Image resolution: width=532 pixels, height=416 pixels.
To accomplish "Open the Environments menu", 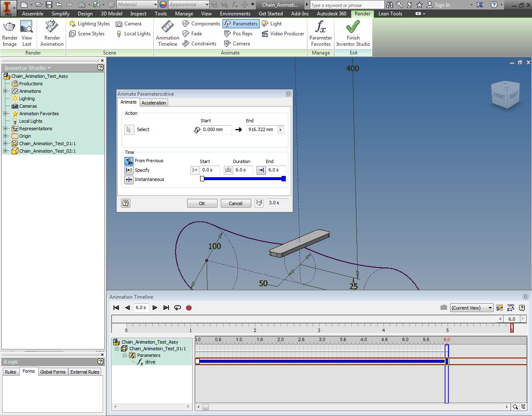I will 235,13.
